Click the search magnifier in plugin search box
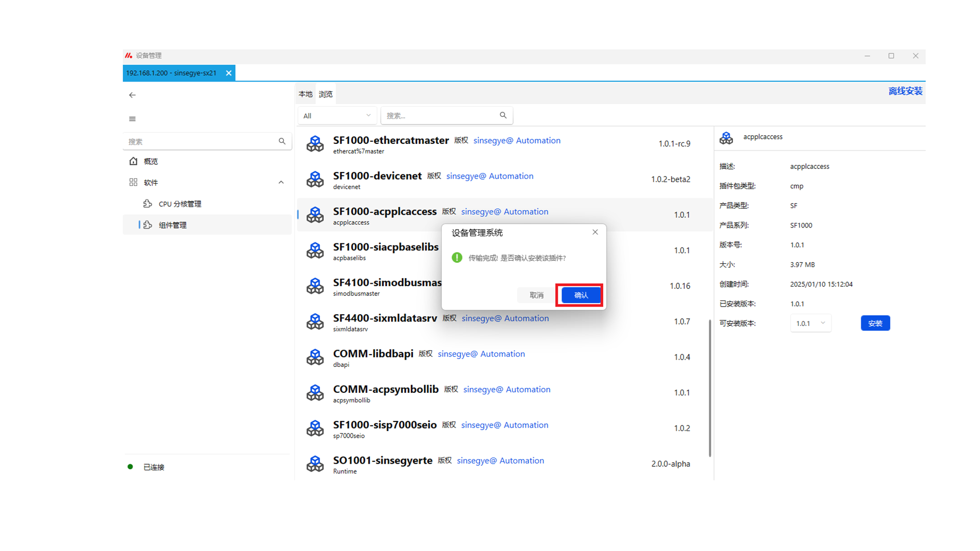Screen dimensions: 980x551 pos(503,115)
